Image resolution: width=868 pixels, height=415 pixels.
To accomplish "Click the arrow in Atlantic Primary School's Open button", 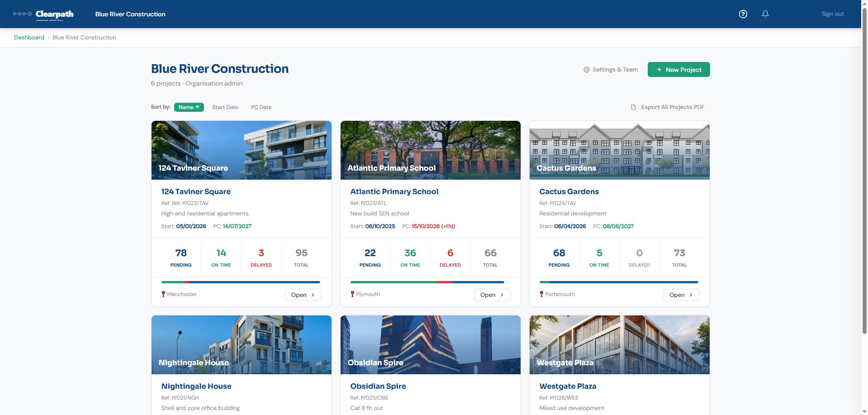I will [x=502, y=295].
